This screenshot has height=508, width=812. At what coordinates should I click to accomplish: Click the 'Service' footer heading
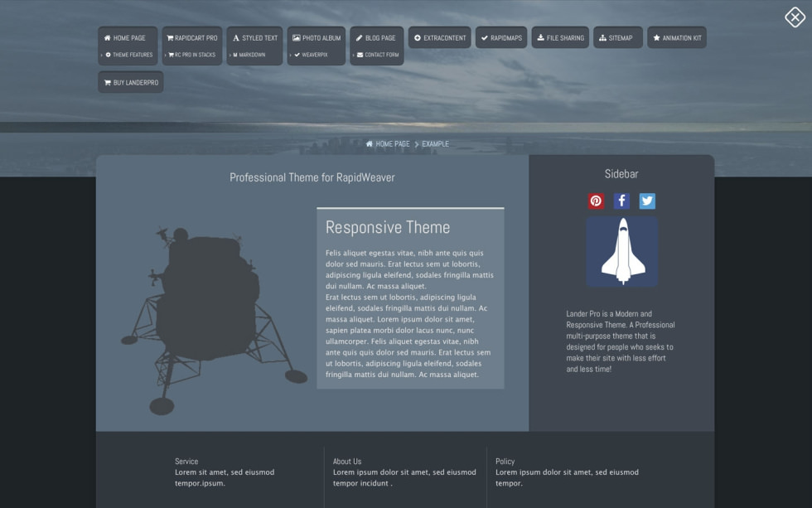[x=186, y=462]
